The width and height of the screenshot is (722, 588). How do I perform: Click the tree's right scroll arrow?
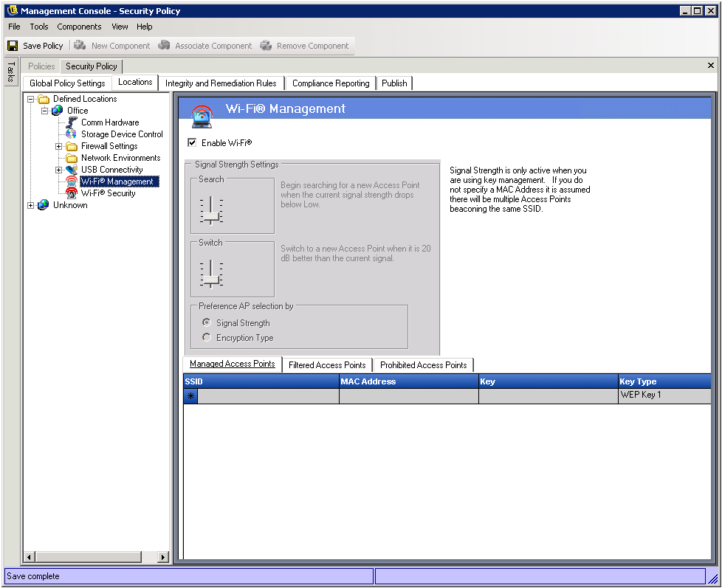(x=163, y=557)
